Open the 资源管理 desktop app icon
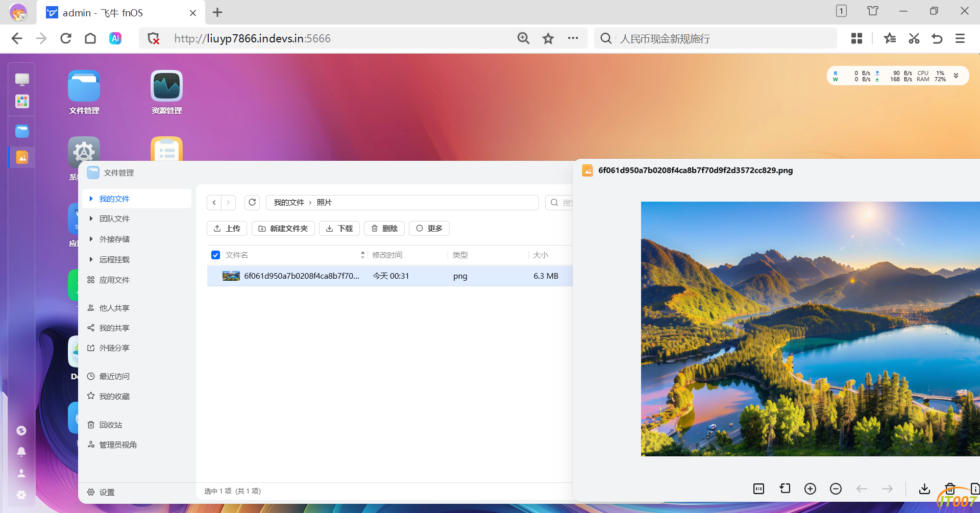 click(x=166, y=87)
